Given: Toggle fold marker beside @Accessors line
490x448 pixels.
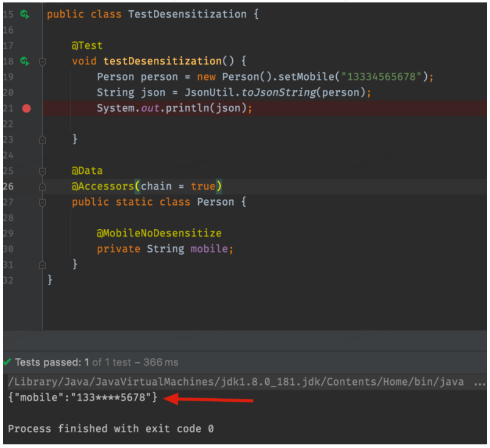Looking at the screenshot, I should point(43,187).
